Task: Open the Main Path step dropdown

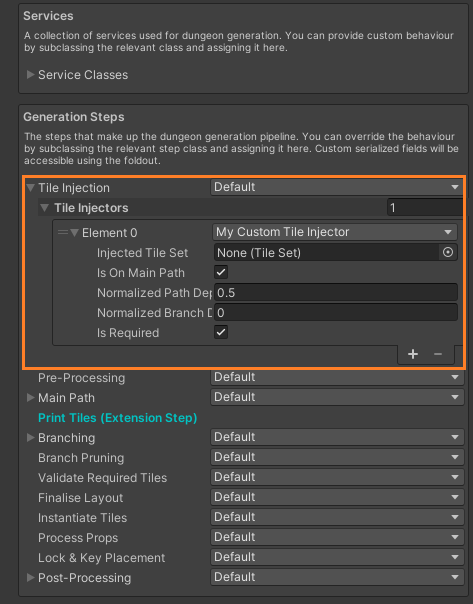Action: coord(337,397)
